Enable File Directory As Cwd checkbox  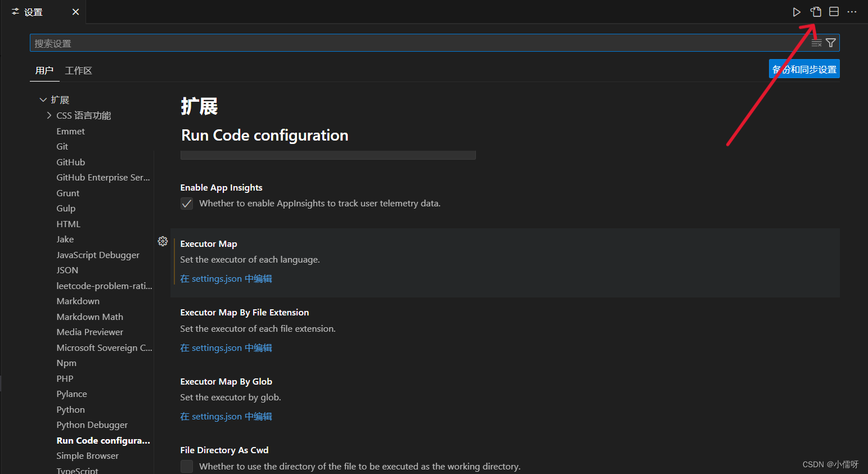186,466
